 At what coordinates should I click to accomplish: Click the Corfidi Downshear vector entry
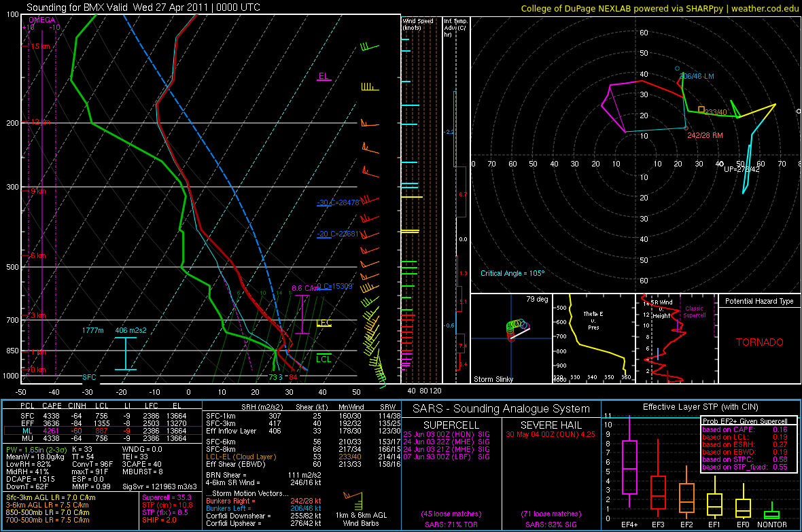coord(264,516)
